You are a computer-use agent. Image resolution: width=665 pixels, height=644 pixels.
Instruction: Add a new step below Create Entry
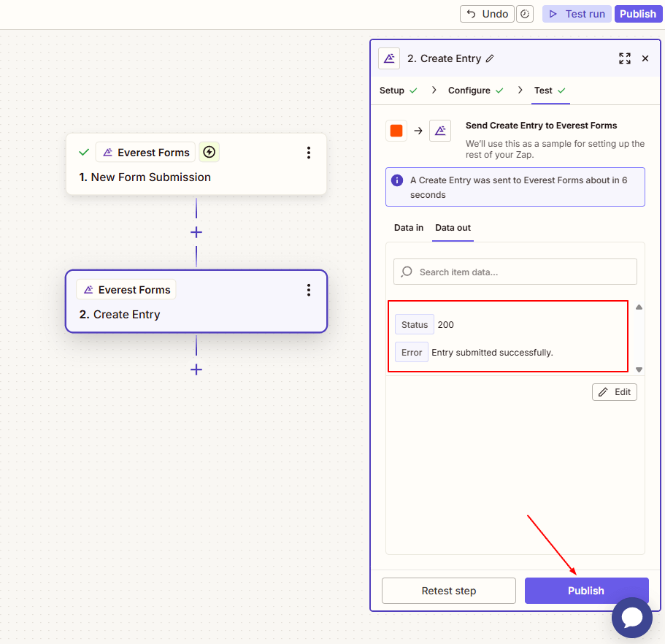pyautogui.click(x=196, y=369)
